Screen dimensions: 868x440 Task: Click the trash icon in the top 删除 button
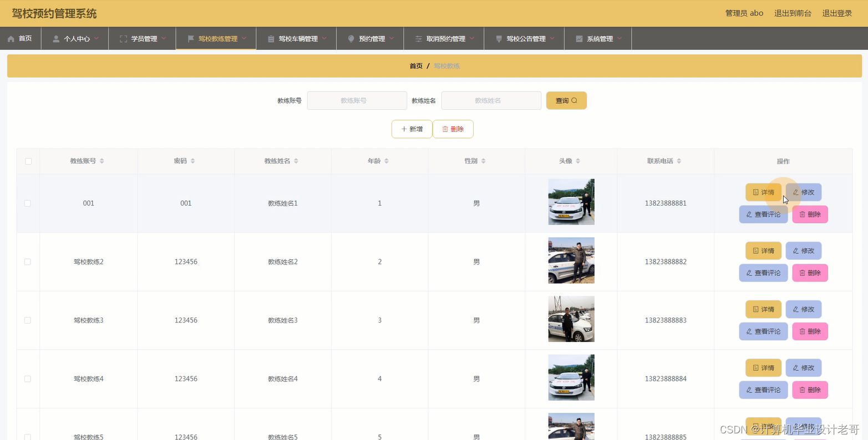pyautogui.click(x=445, y=129)
